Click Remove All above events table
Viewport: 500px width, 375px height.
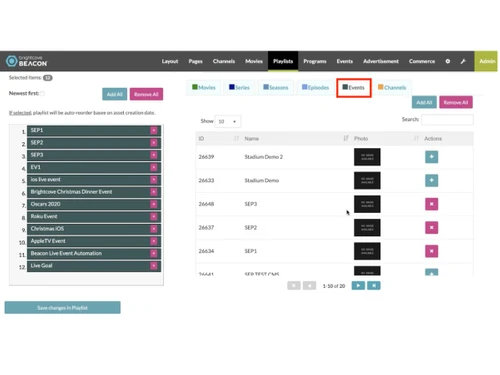tap(456, 102)
